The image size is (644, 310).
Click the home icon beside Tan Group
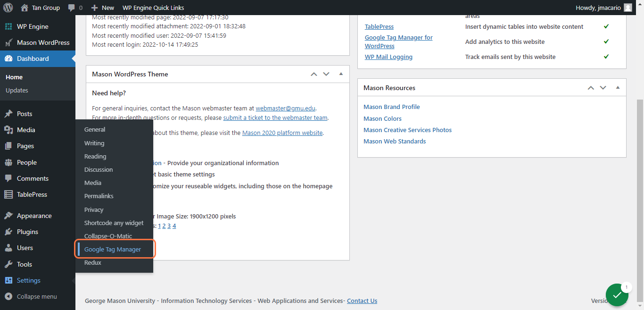click(25, 8)
